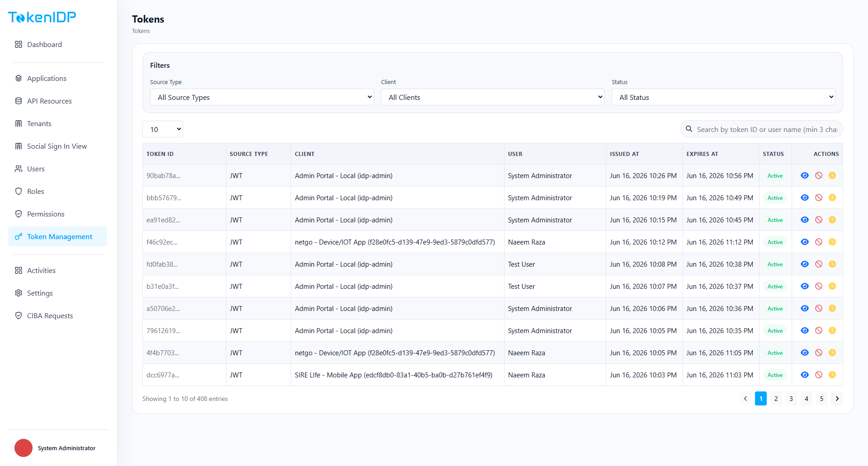This screenshot has height=466, width=868.
Task: Revoke token 79612619
Action: [x=819, y=330]
